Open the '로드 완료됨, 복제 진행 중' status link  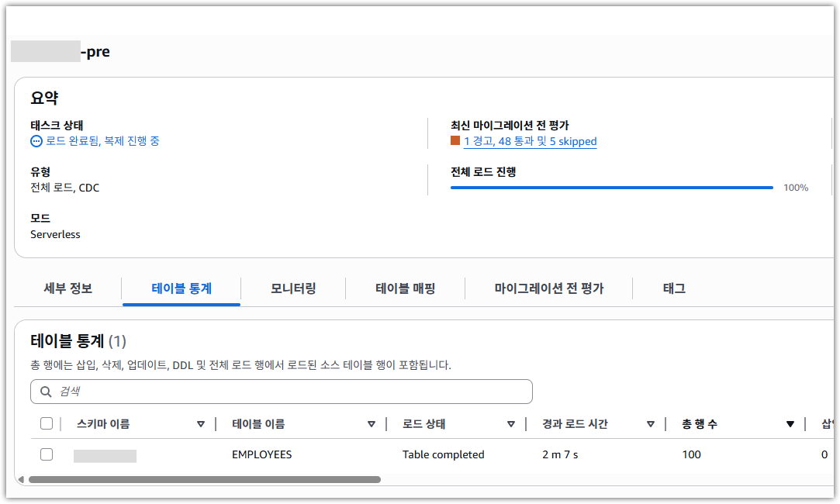coord(102,141)
